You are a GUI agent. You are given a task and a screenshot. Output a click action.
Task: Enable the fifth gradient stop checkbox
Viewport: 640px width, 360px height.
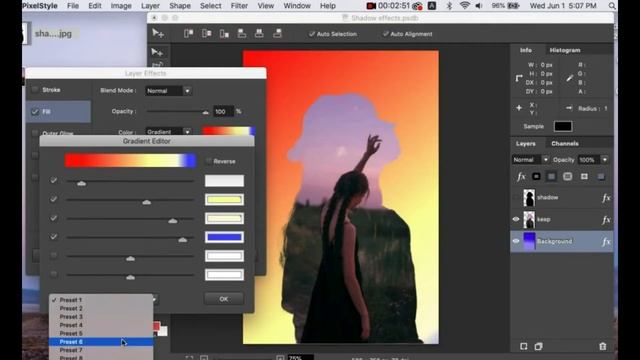pos(53,256)
